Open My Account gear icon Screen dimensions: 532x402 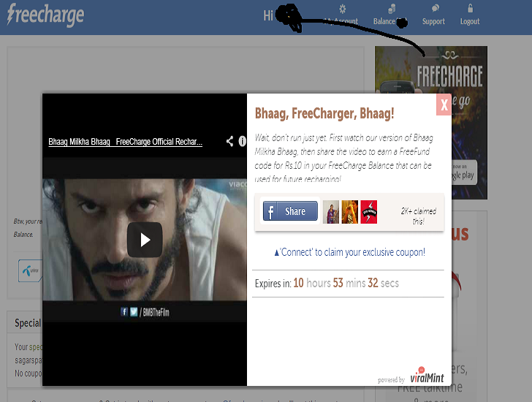tap(343, 10)
